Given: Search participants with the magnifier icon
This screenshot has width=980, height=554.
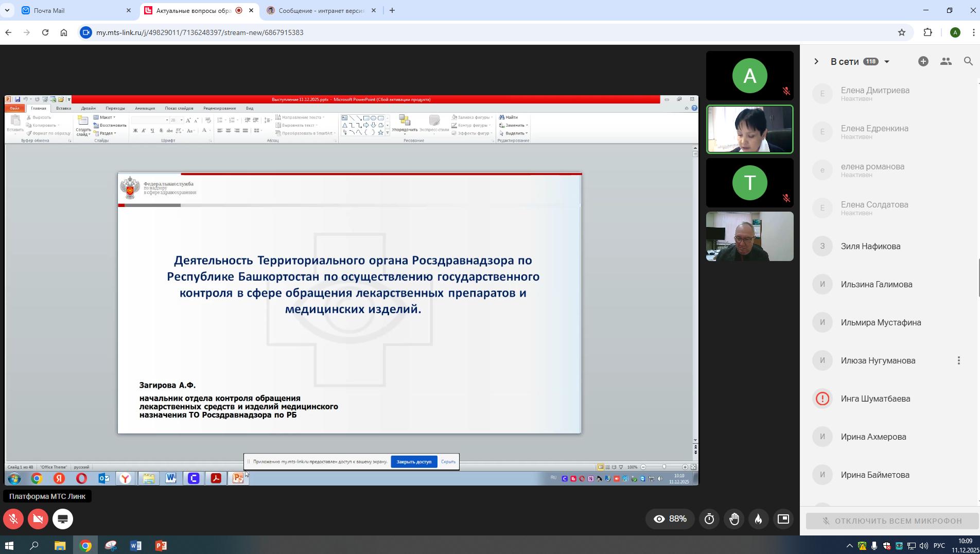Looking at the screenshot, I should (968, 61).
